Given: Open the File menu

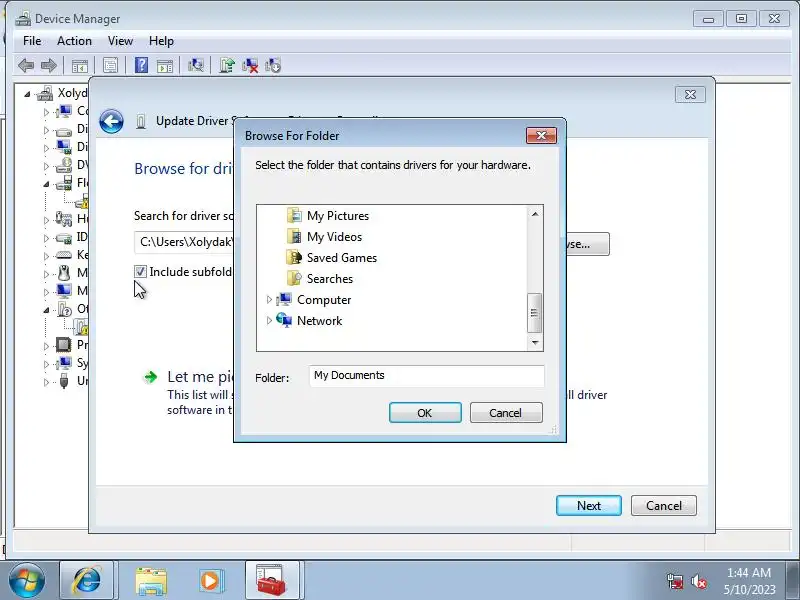Looking at the screenshot, I should (x=32, y=41).
